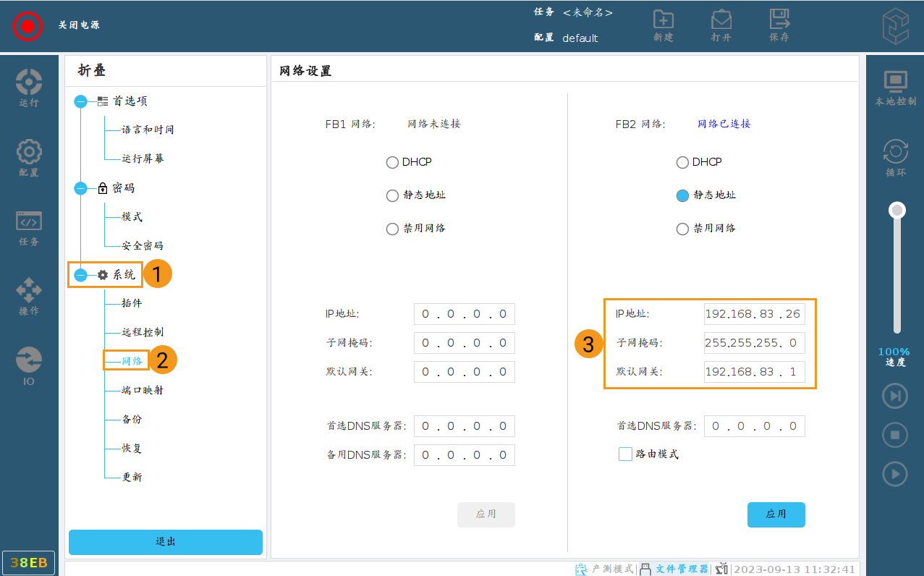
Task: Check the 路由模式 checkbox
Action: pos(624,454)
